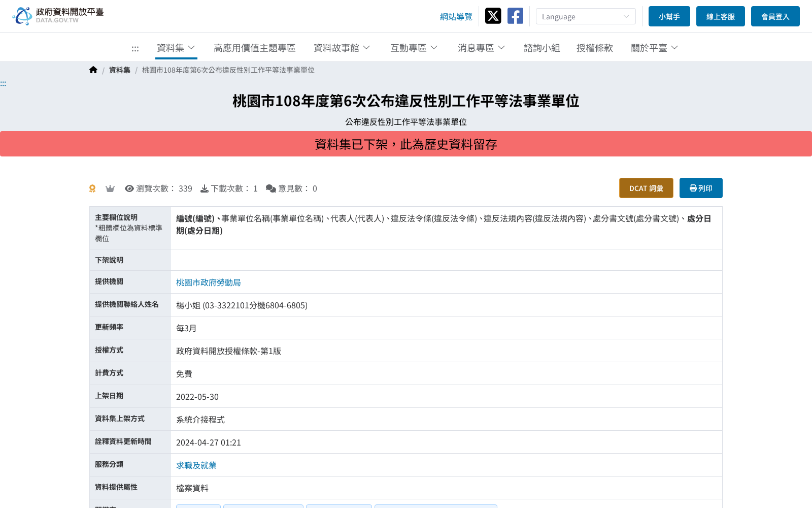Open 高應用價值主題專區 from the nav
812x508 pixels.
pyautogui.click(x=254, y=48)
